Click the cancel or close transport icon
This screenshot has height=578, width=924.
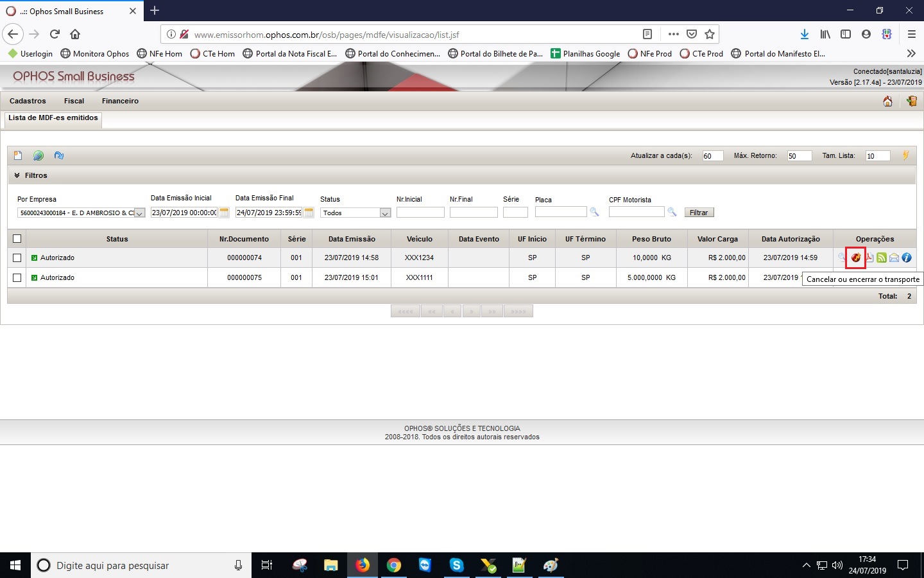[856, 258]
